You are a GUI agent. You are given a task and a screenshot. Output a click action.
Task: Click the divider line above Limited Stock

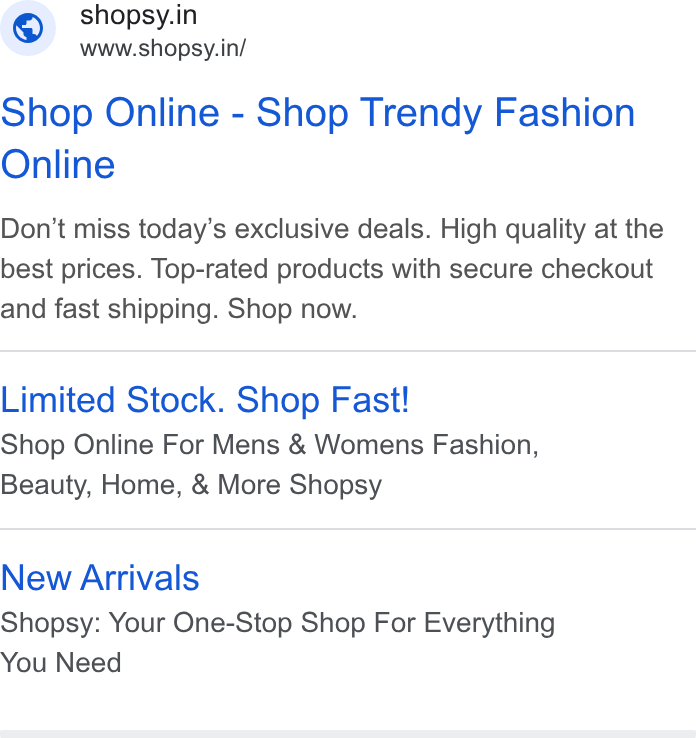(x=348, y=351)
